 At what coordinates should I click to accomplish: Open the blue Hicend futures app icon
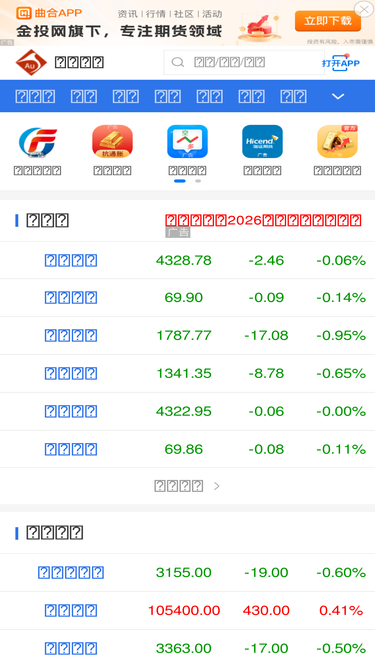click(262, 142)
